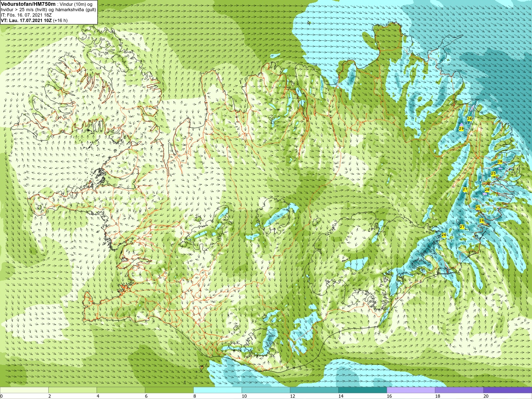532x399 pixels.
Task: Click the scale tick label 12
Action: pyautogui.click(x=293, y=396)
